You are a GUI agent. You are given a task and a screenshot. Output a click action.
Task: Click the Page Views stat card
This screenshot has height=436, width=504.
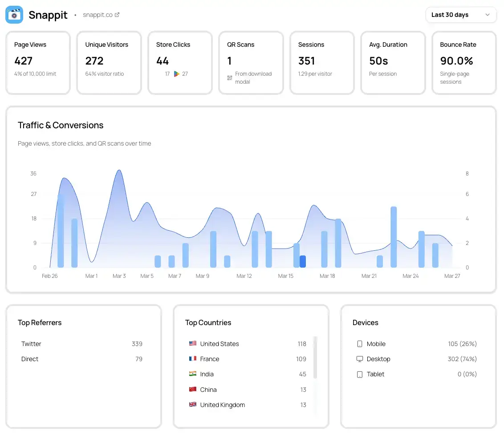tap(38, 63)
